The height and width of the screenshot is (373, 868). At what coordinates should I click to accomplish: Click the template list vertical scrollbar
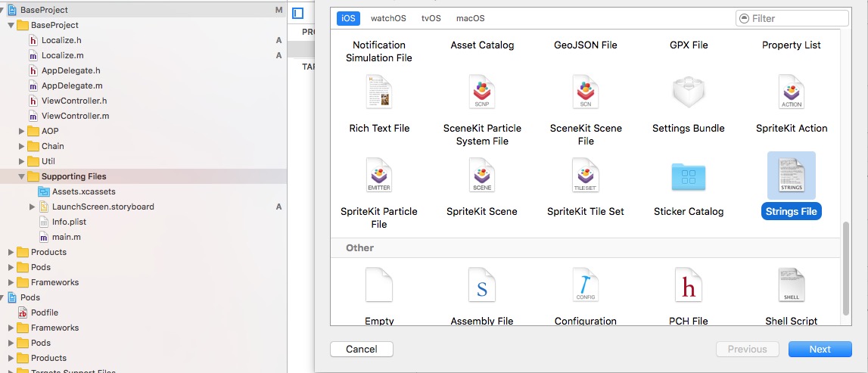pyautogui.click(x=845, y=268)
